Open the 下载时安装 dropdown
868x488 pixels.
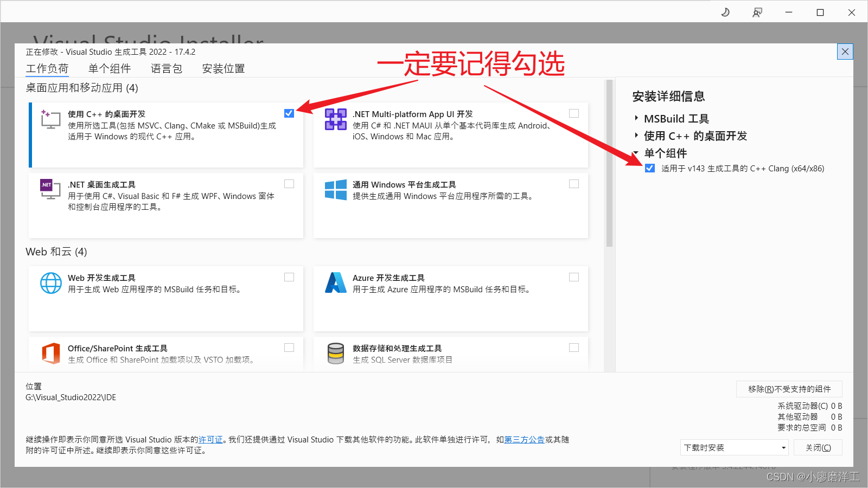[735, 447]
